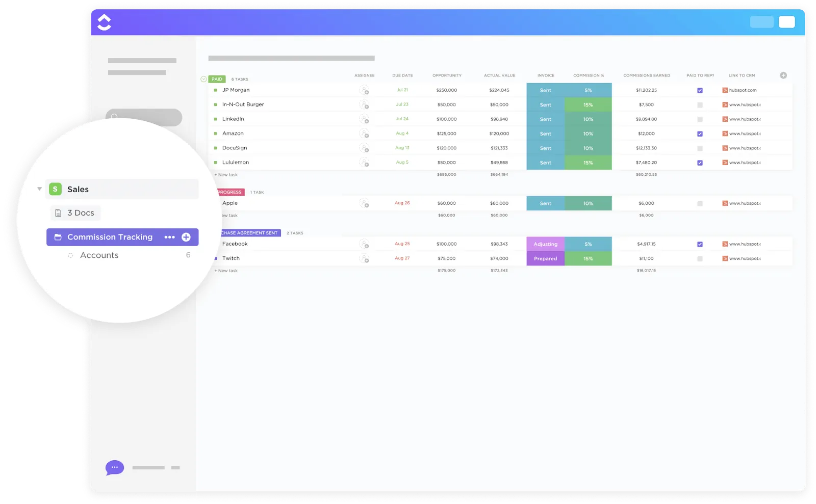Click the Assignee column header
The height and width of the screenshot is (504, 816).
364,75
